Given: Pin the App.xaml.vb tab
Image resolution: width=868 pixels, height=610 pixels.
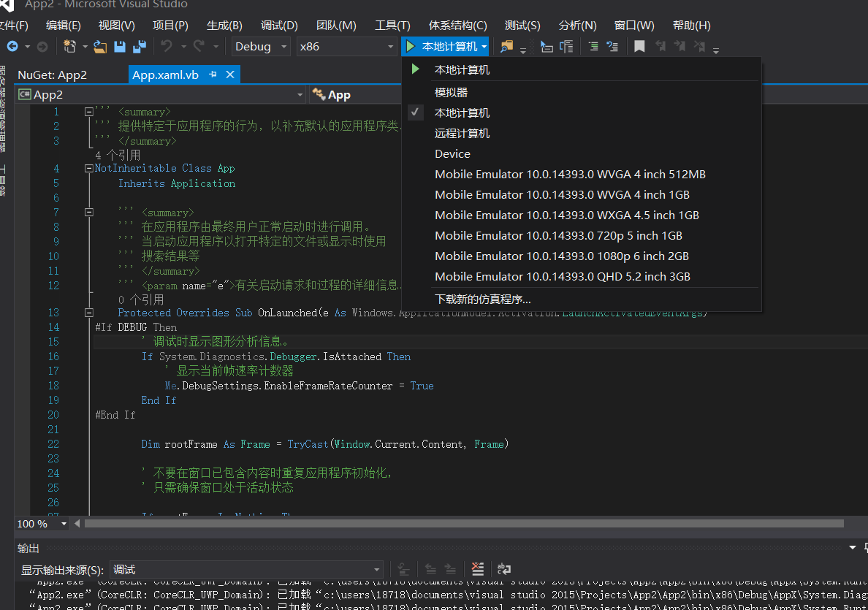Looking at the screenshot, I should click(213, 75).
